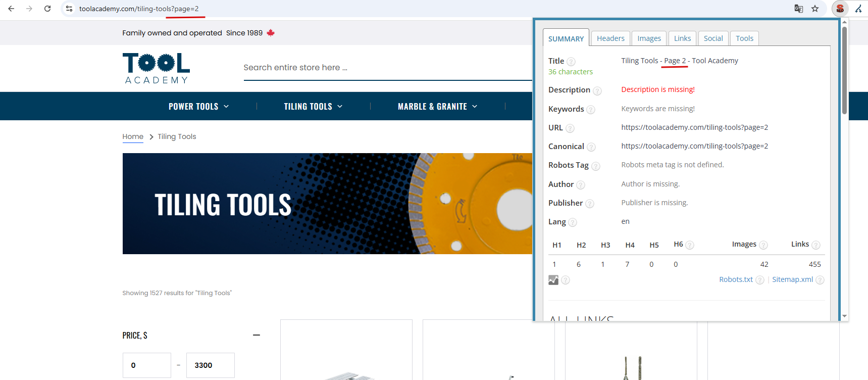Open the Sitemap.xml link
The width and height of the screenshot is (868, 380).
pyautogui.click(x=792, y=279)
